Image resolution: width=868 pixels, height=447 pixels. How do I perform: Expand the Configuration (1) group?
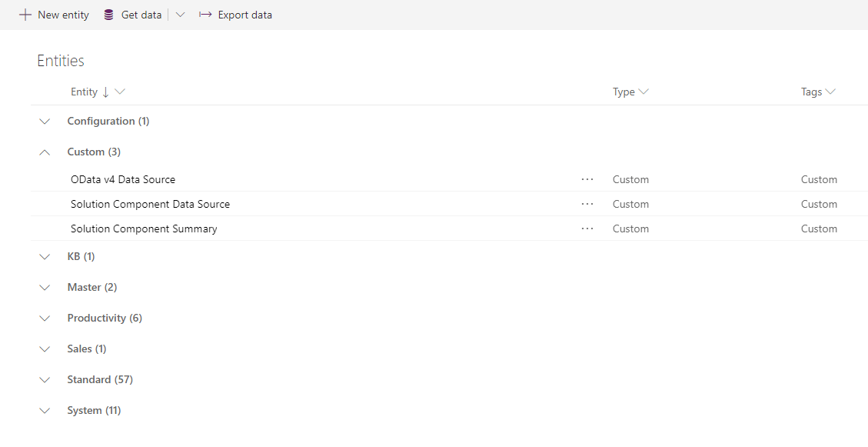[x=45, y=122]
